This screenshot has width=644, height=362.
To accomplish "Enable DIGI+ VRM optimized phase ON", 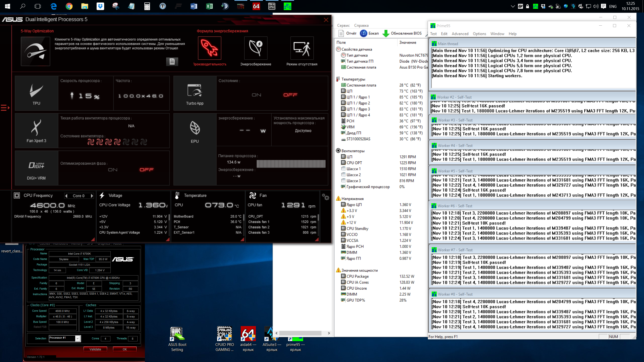I will 112,170.
